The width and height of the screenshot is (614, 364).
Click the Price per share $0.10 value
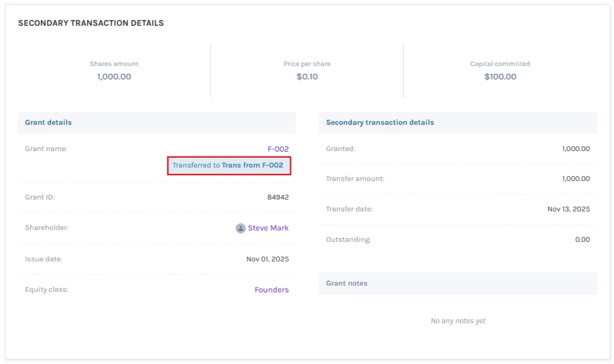(x=307, y=77)
